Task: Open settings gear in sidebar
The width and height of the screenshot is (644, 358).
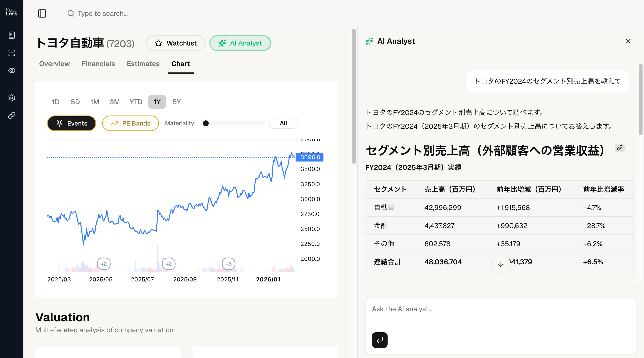Action: (11, 98)
